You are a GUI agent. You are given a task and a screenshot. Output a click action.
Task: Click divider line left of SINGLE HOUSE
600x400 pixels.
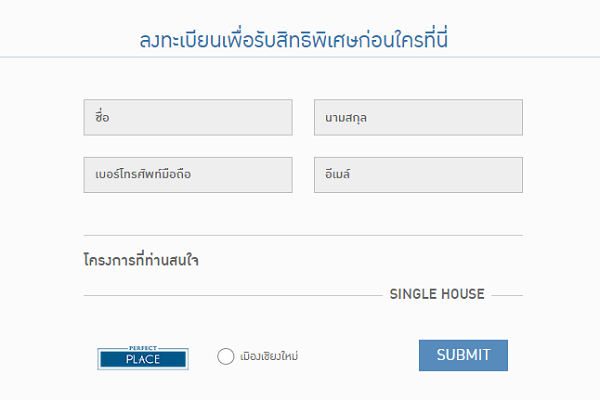tap(233, 296)
